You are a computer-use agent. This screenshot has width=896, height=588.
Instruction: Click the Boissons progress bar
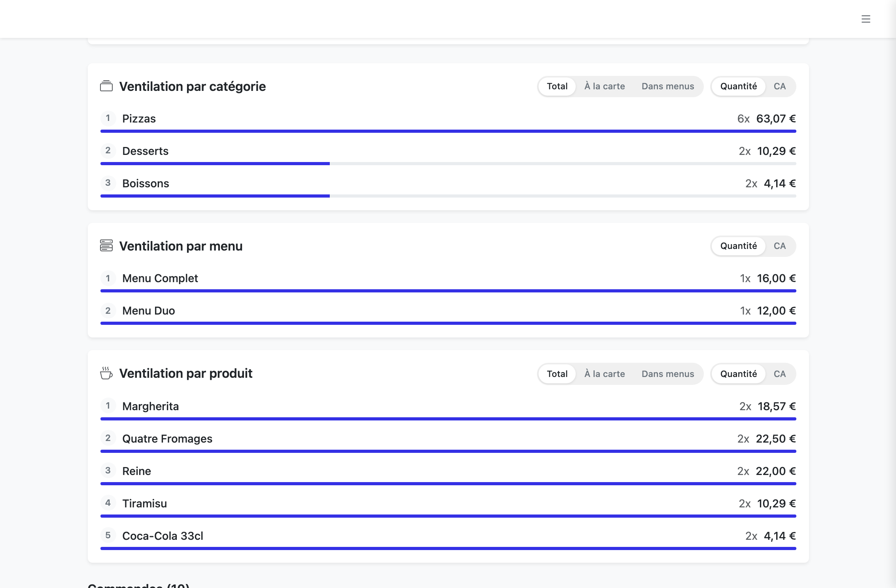pyautogui.click(x=448, y=196)
